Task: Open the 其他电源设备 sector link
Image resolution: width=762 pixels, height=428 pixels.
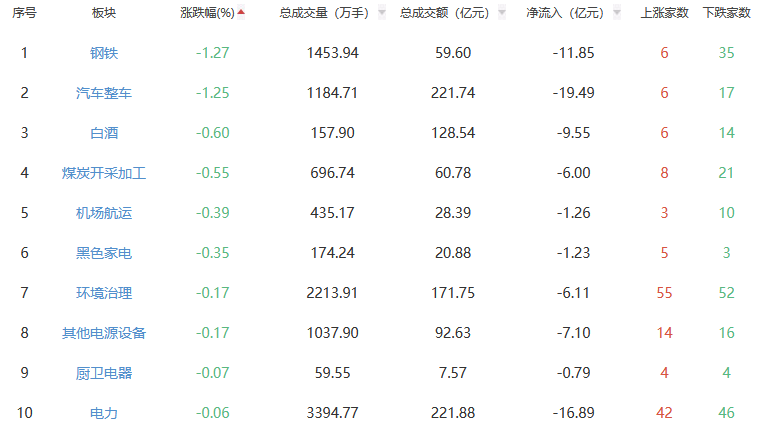Action: point(103,333)
